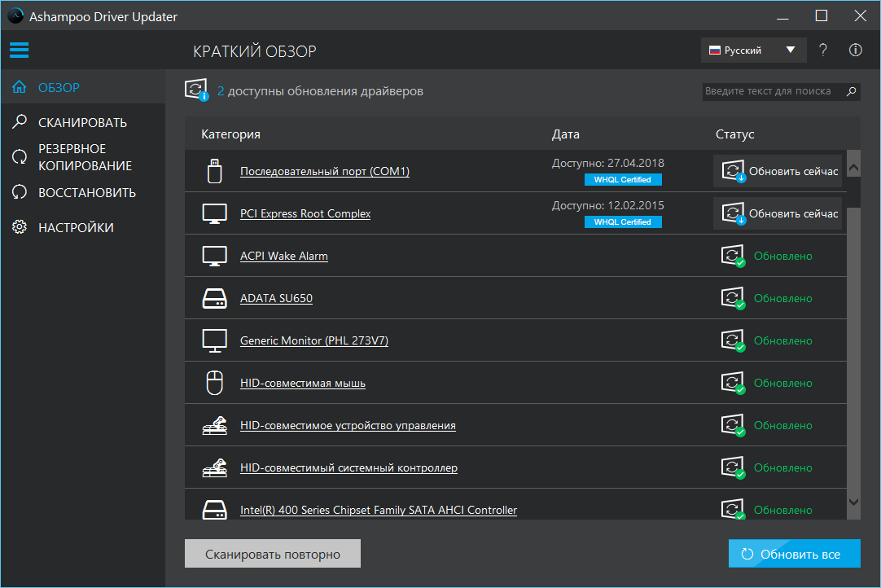Click the info icon in header
This screenshot has height=588, width=881.
coord(855,50)
